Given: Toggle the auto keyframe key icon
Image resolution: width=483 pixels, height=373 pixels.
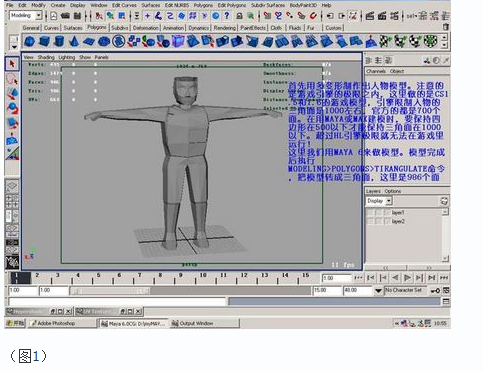Looking at the screenshot, I should [x=435, y=291].
